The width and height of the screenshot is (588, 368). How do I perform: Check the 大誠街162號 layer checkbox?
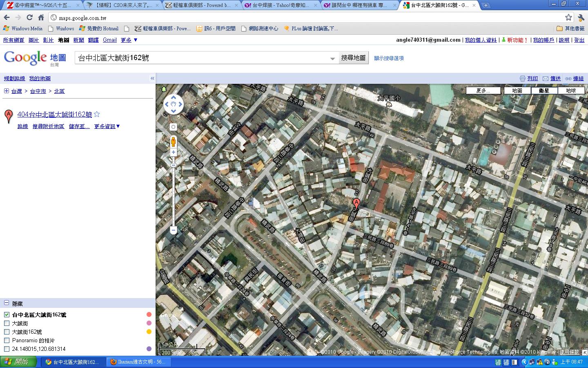click(x=7, y=332)
